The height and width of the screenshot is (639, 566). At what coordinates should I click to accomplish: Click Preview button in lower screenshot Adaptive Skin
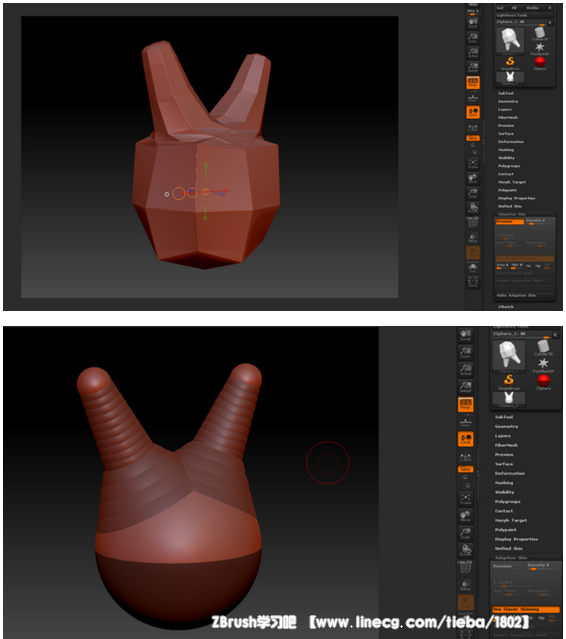coord(508,566)
